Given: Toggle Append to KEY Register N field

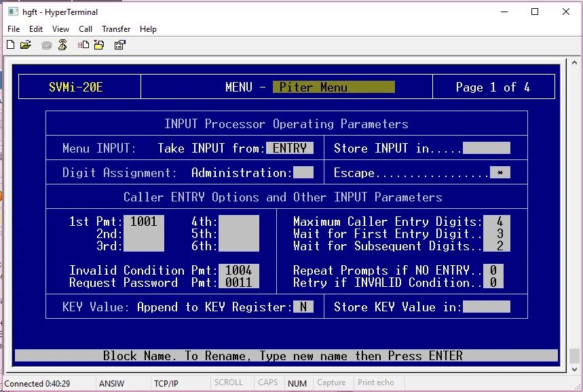Looking at the screenshot, I should (303, 307).
